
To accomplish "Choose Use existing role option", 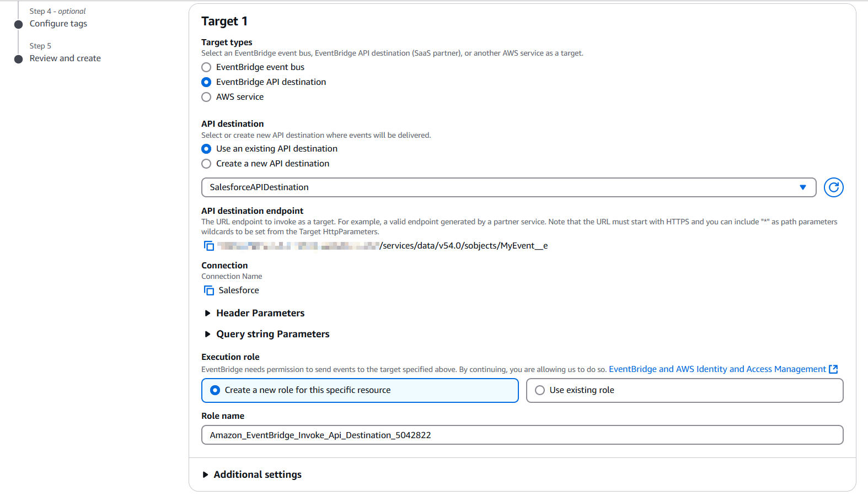I will click(x=540, y=390).
